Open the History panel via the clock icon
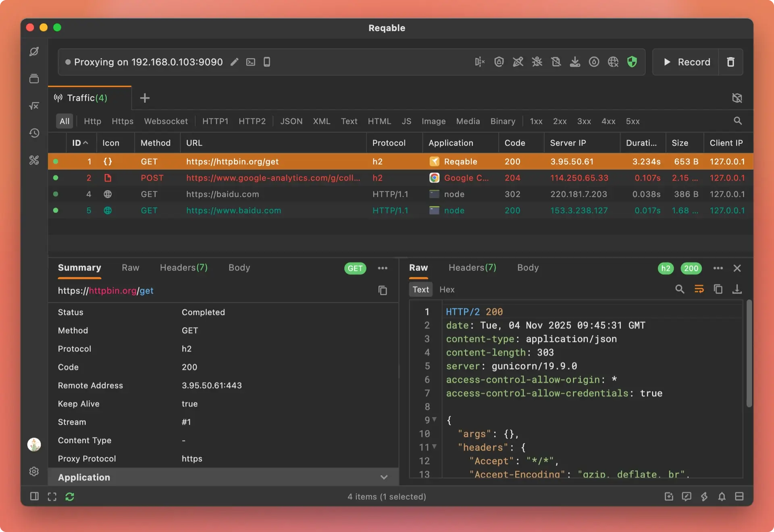Screen dimensions: 774x532 coord(34,133)
